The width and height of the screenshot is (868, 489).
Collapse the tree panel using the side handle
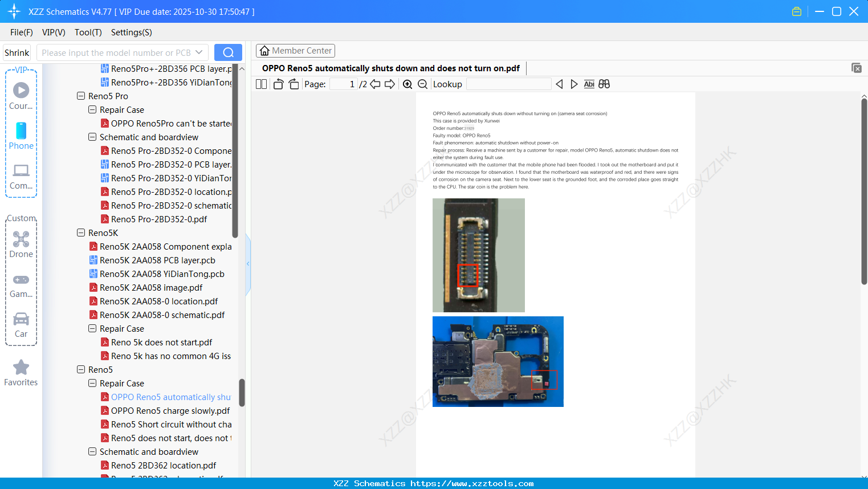point(248,264)
